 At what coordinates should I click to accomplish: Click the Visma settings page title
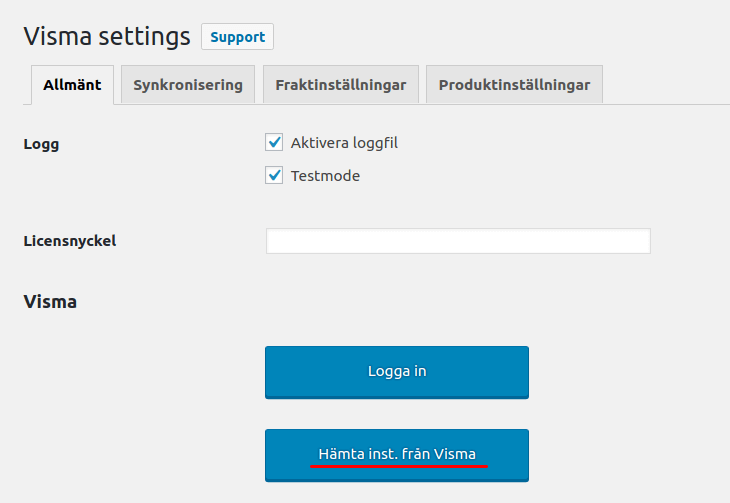106,37
